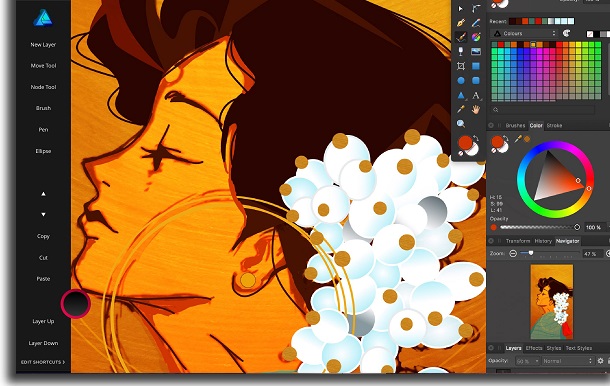Adjust the colour Opacity slider handle

coord(577,227)
